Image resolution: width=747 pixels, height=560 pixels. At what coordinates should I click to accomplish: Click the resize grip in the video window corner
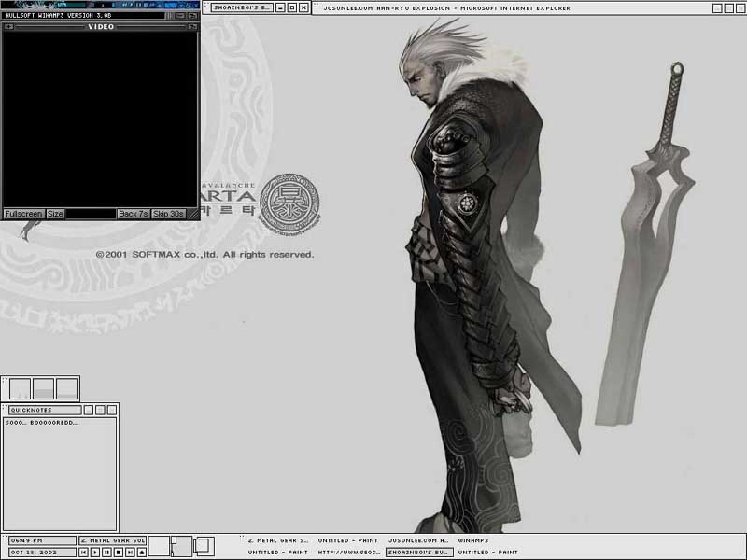pos(192,214)
